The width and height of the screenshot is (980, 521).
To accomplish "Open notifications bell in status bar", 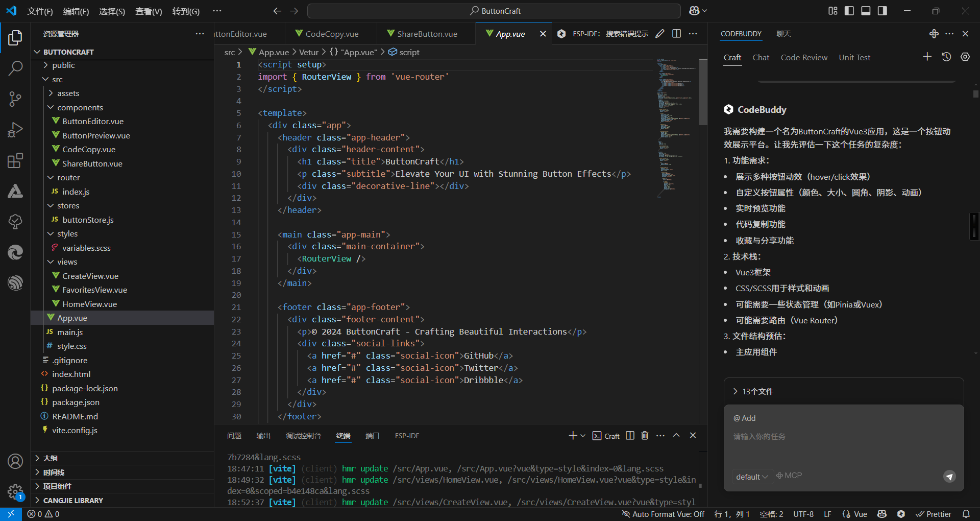I will click(966, 514).
